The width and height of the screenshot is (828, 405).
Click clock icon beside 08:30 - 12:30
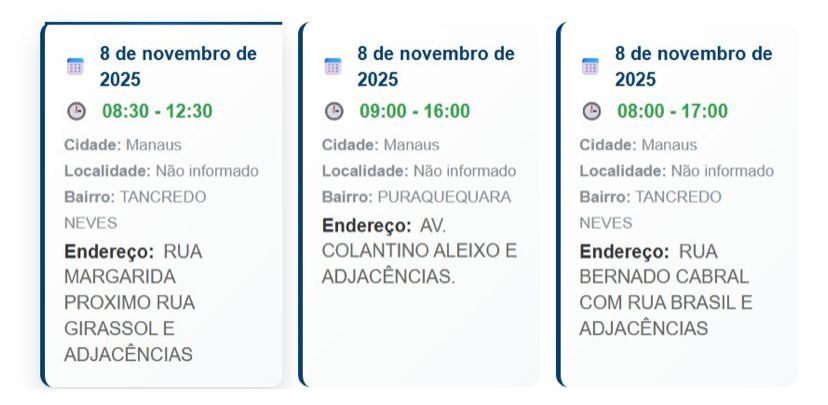tap(76, 111)
